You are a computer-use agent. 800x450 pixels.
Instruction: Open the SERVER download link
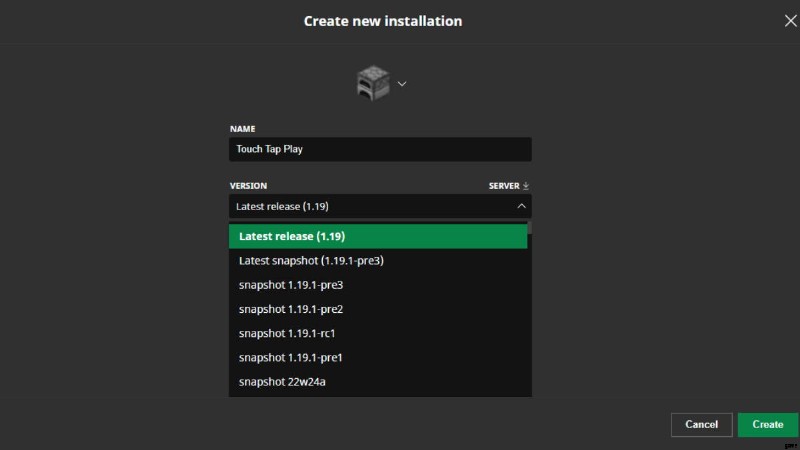[509, 186]
